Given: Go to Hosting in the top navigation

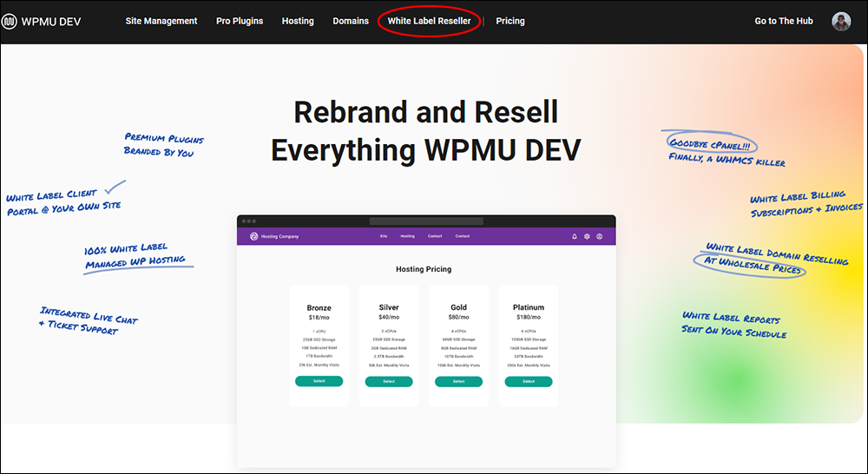Looking at the screenshot, I should point(298,21).
